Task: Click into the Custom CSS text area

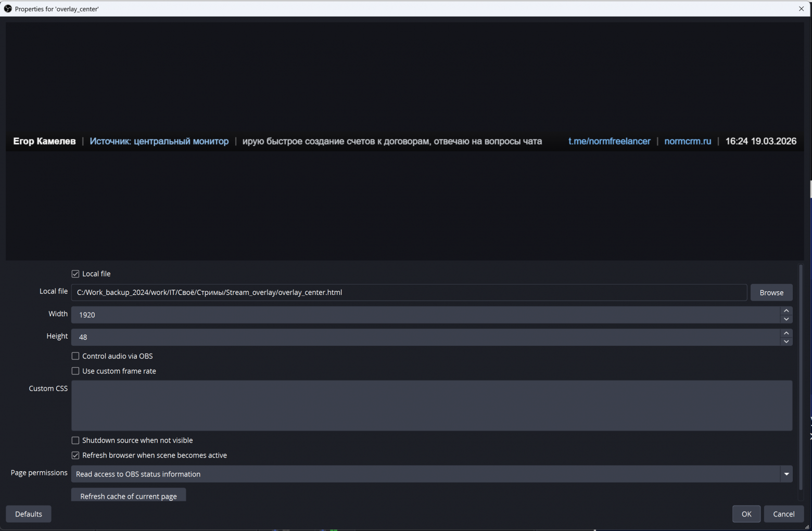Action: [x=431, y=406]
